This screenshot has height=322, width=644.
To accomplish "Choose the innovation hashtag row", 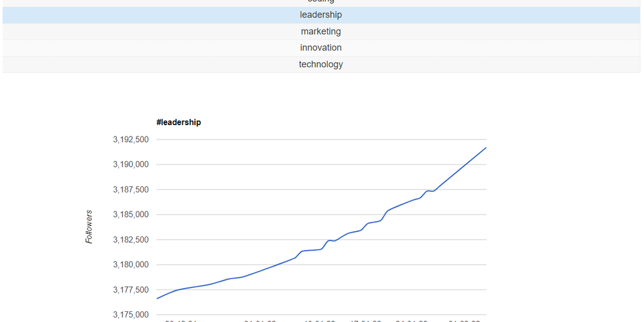I will click(x=321, y=48).
